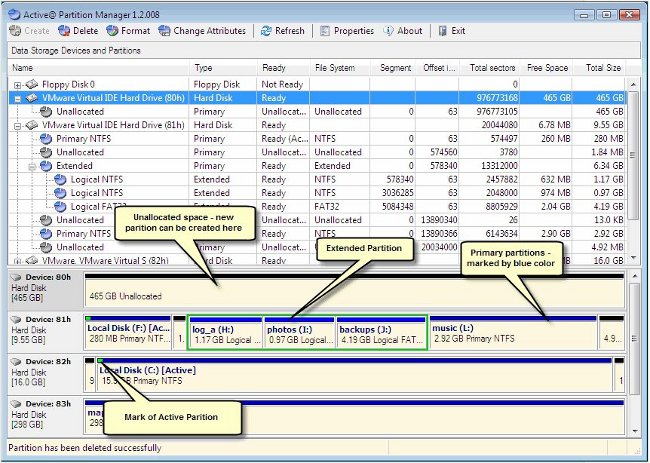The width and height of the screenshot is (650, 463).
Task: Sort by the File System column header
Action: click(335, 68)
